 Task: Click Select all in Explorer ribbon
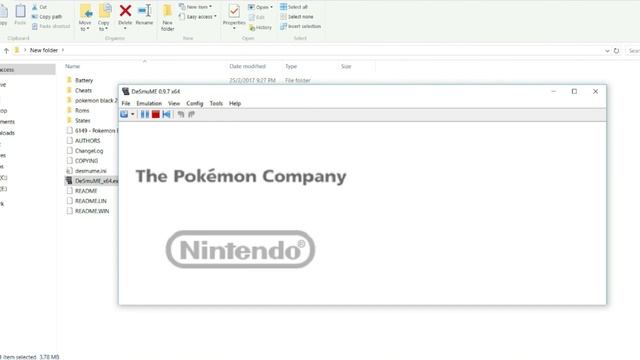tap(294, 7)
